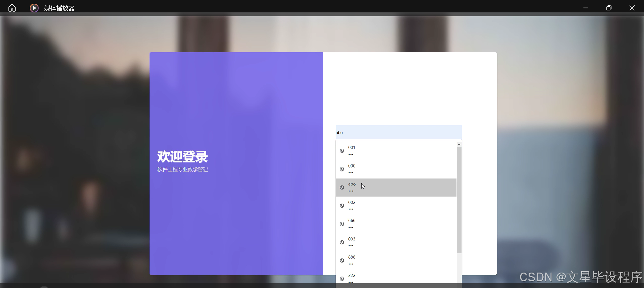The width and height of the screenshot is (644, 288).
Task: Click the suggestion list scrollbar thumb
Action: [459, 200]
